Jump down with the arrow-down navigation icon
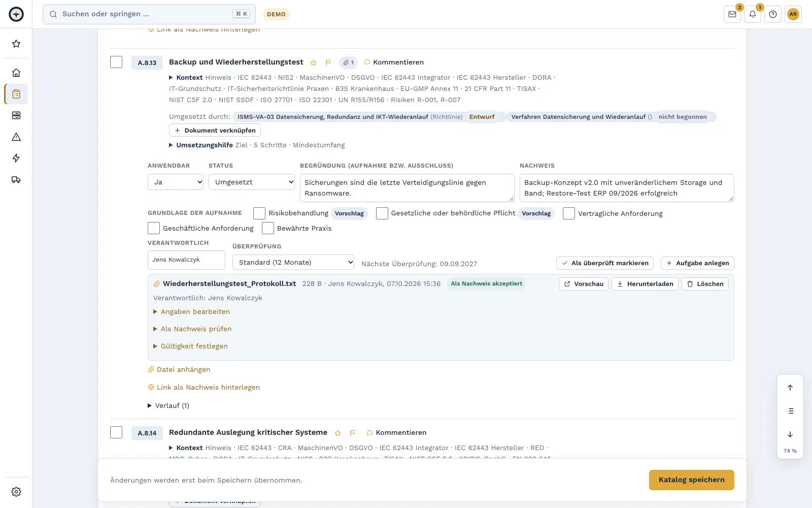812x508 pixels. pyautogui.click(x=790, y=434)
